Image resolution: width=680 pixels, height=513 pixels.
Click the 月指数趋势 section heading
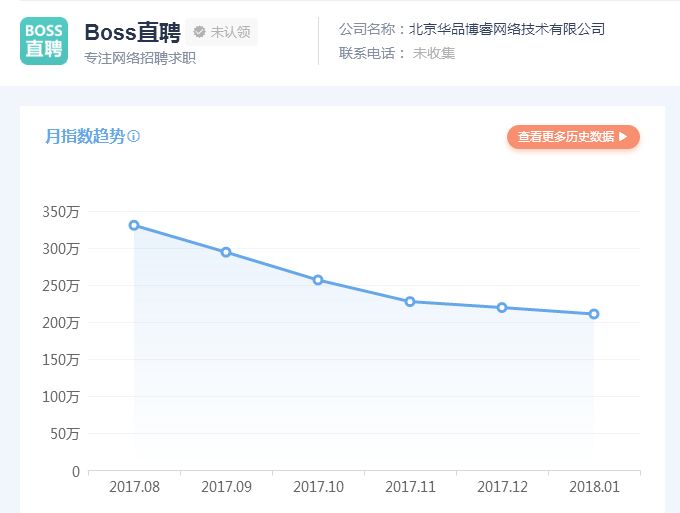[x=85, y=136]
